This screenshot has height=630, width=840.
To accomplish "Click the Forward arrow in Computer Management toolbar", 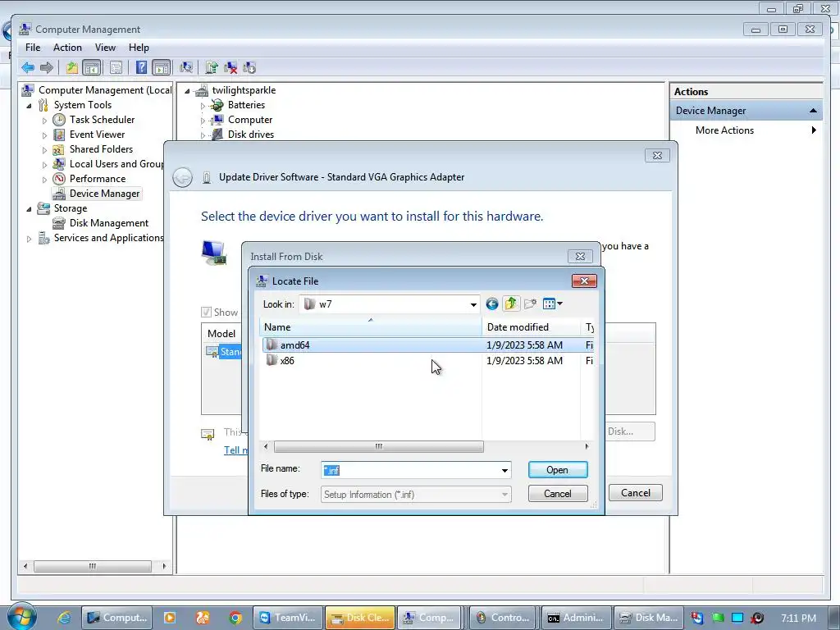I will [47, 67].
